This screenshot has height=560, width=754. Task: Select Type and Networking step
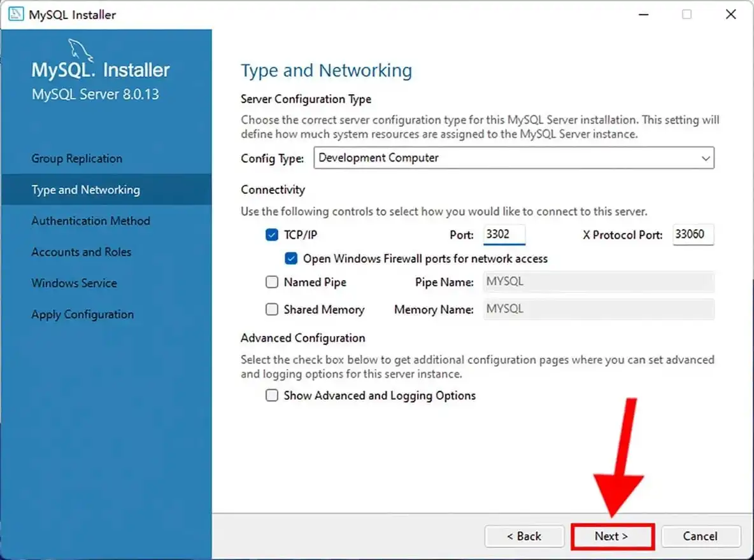click(x=85, y=190)
